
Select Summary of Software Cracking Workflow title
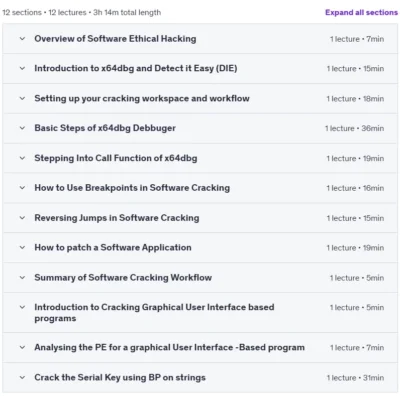[123, 277]
